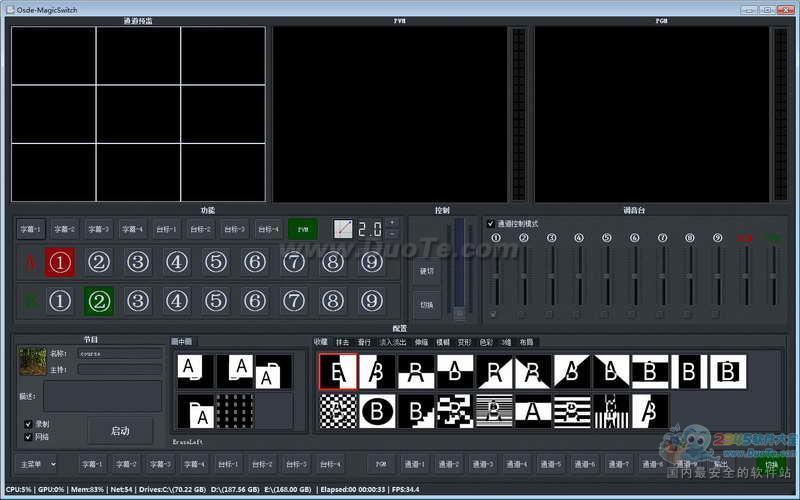Click 通道-1 in the bottom bar
The height and width of the screenshot is (500, 800).
(414, 464)
